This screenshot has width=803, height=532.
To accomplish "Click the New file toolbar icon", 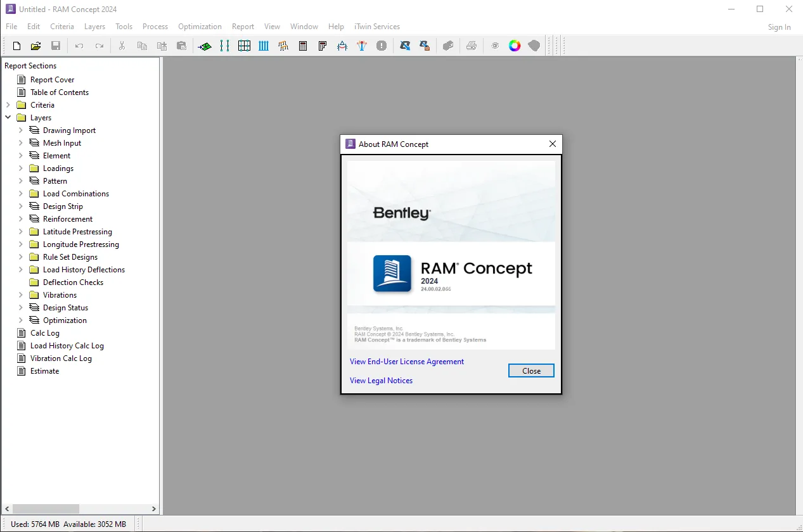I will click(x=17, y=46).
